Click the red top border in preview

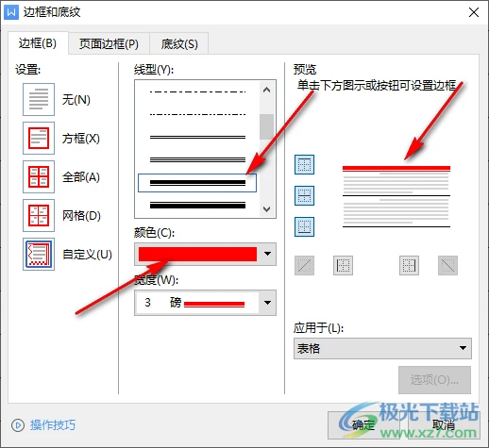click(x=396, y=169)
